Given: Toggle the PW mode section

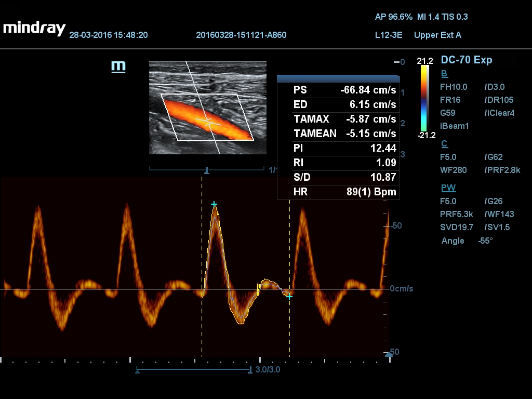Looking at the screenshot, I should (448, 188).
